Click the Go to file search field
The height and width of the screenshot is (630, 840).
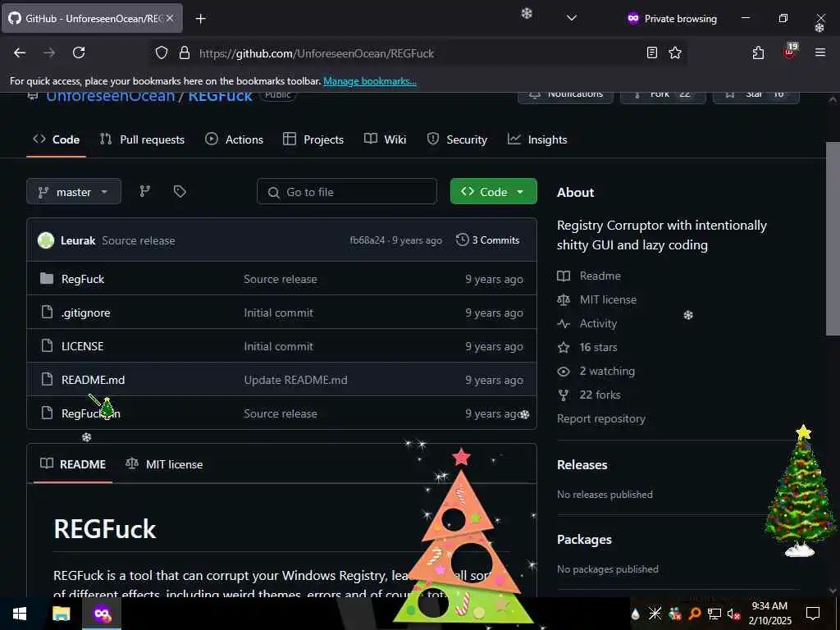(x=347, y=191)
